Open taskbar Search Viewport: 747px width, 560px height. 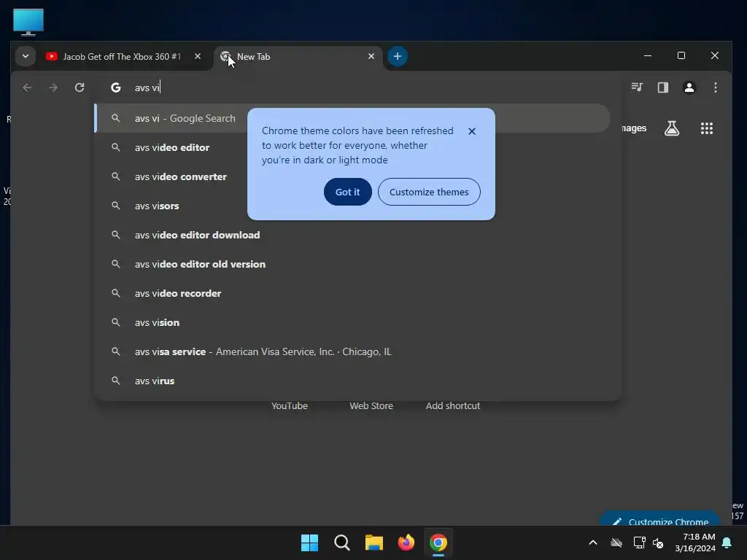click(342, 542)
